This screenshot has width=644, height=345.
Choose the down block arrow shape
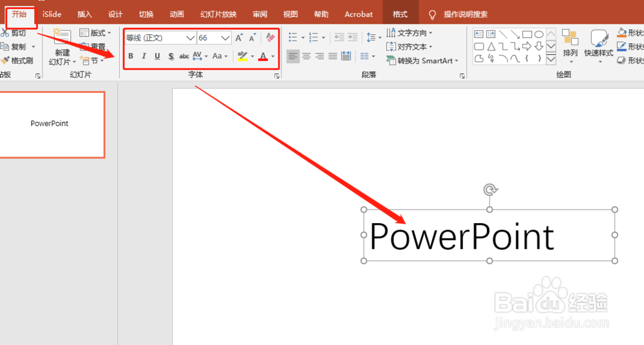click(x=539, y=46)
